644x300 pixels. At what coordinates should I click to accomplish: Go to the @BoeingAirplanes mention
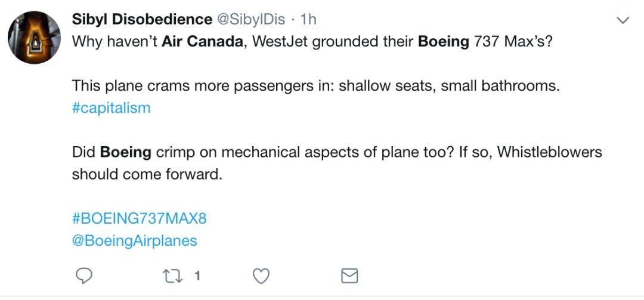[x=134, y=240]
